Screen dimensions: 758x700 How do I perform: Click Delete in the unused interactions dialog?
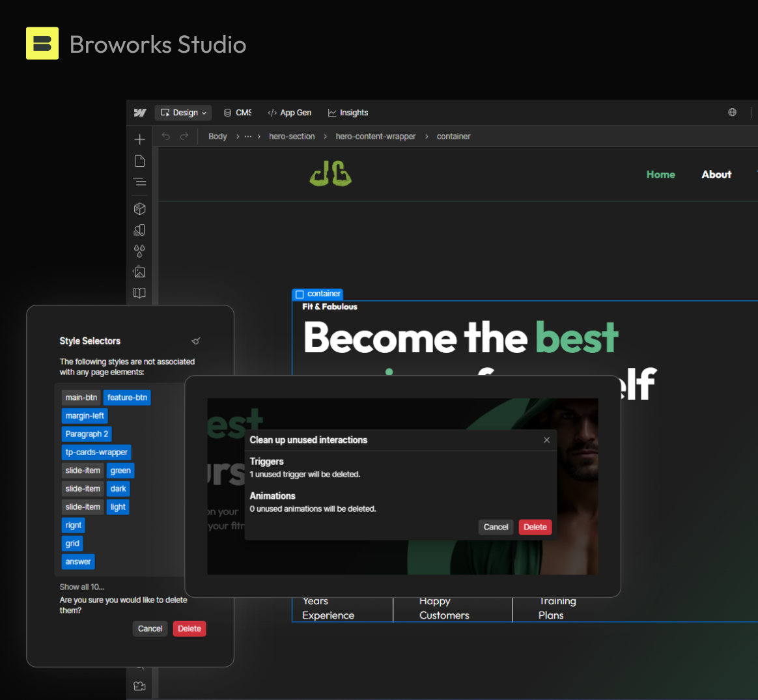tap(535, 527)
